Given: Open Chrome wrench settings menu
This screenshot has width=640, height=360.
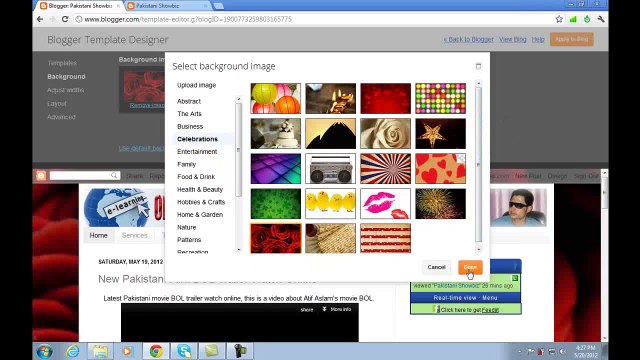Looking at the screenshot, I should (600, 19).
